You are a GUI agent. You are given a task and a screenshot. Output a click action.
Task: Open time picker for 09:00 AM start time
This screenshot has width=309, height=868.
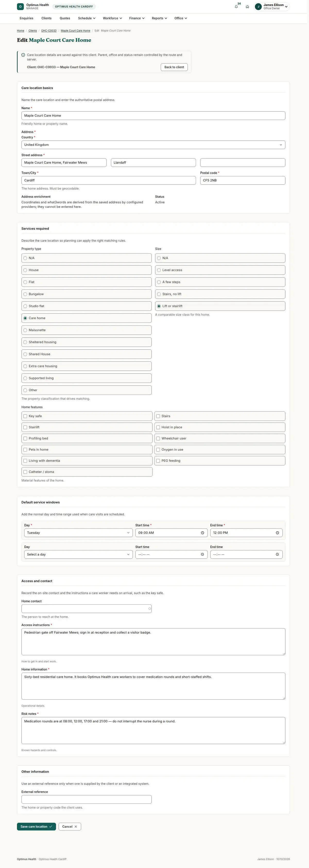click(202, 533)
